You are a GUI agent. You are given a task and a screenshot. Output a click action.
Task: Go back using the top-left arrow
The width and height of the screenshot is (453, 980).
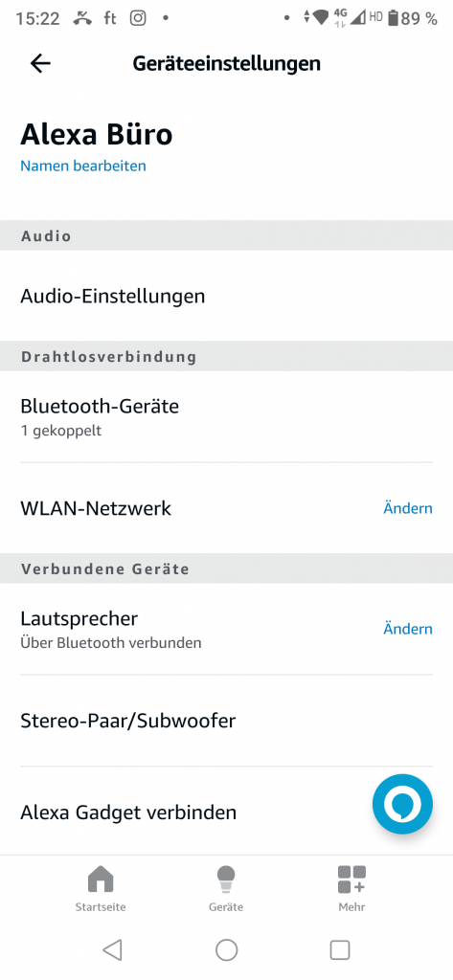40,63
